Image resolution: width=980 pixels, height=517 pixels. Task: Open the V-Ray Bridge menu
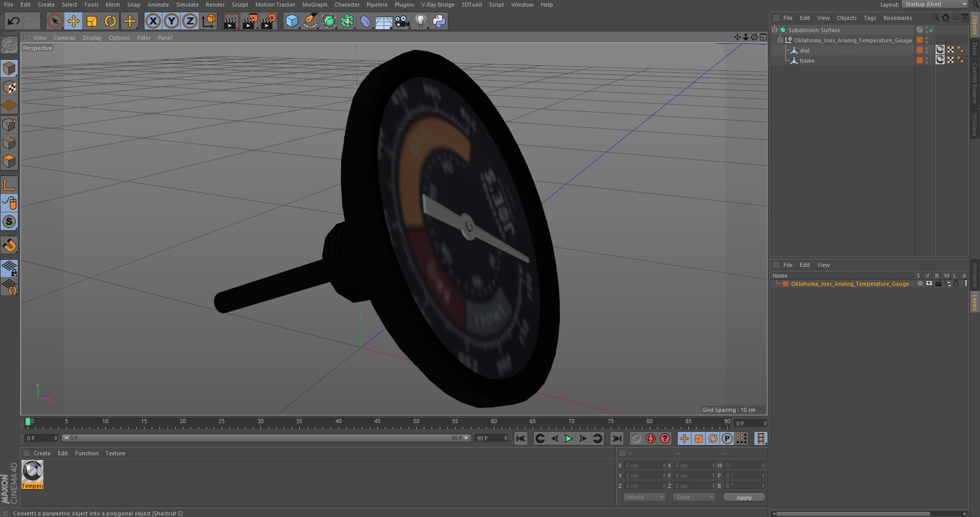point(438,5)
